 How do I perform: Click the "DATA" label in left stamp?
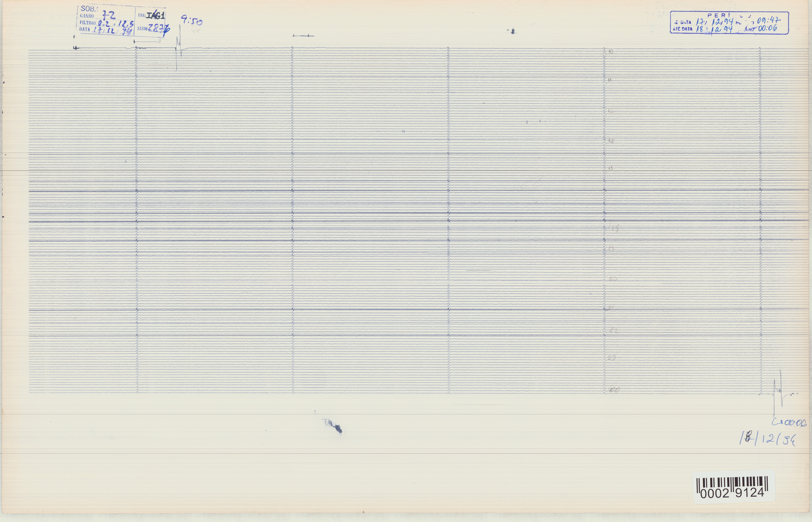click(x=85, y=29)
